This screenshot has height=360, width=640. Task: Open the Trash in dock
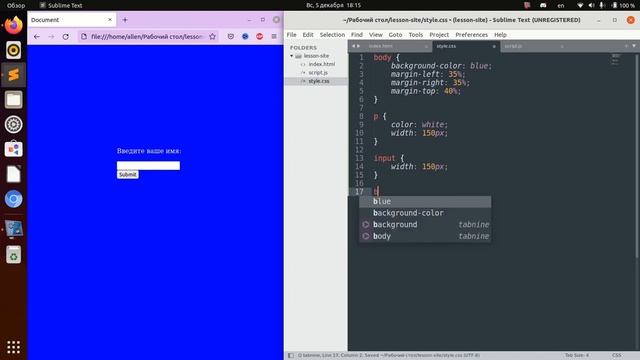coord(13,255)
